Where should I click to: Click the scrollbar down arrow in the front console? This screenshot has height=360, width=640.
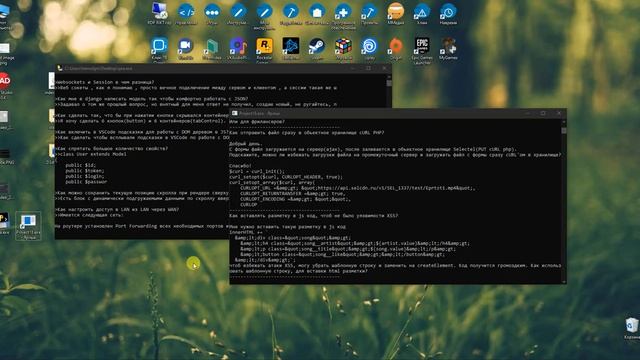tap(564, 282)
